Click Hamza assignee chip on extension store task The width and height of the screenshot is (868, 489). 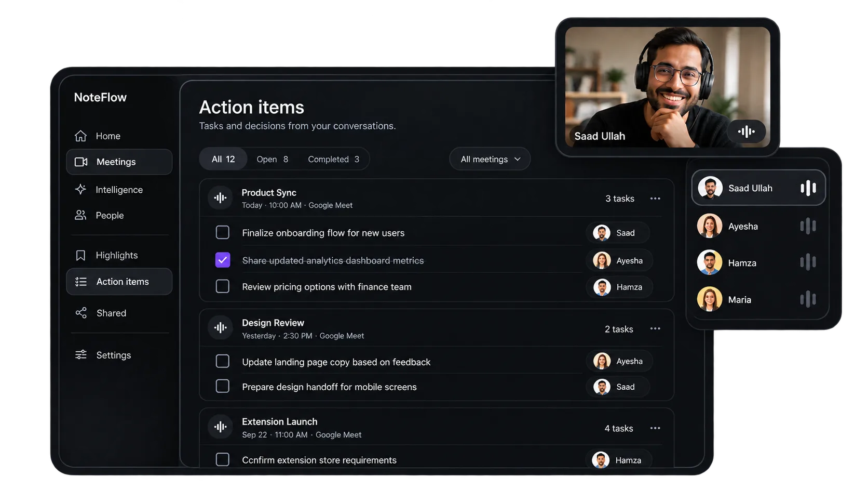tap(619, 460)
